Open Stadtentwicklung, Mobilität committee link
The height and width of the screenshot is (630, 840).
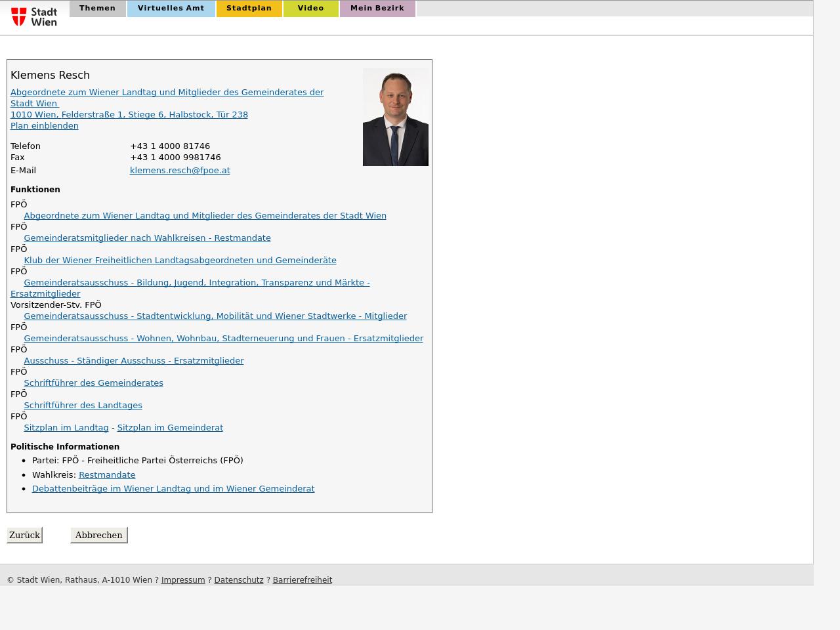(215, 316)
